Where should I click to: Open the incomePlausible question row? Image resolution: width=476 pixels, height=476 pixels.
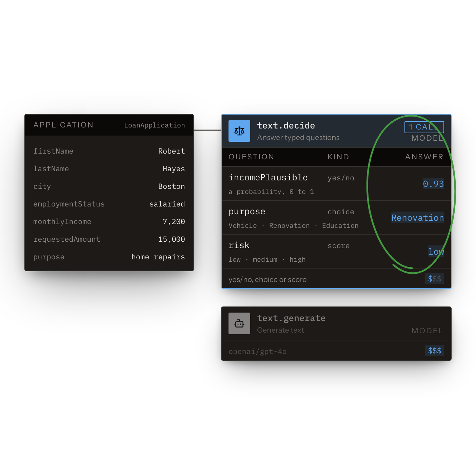(336, 184)
